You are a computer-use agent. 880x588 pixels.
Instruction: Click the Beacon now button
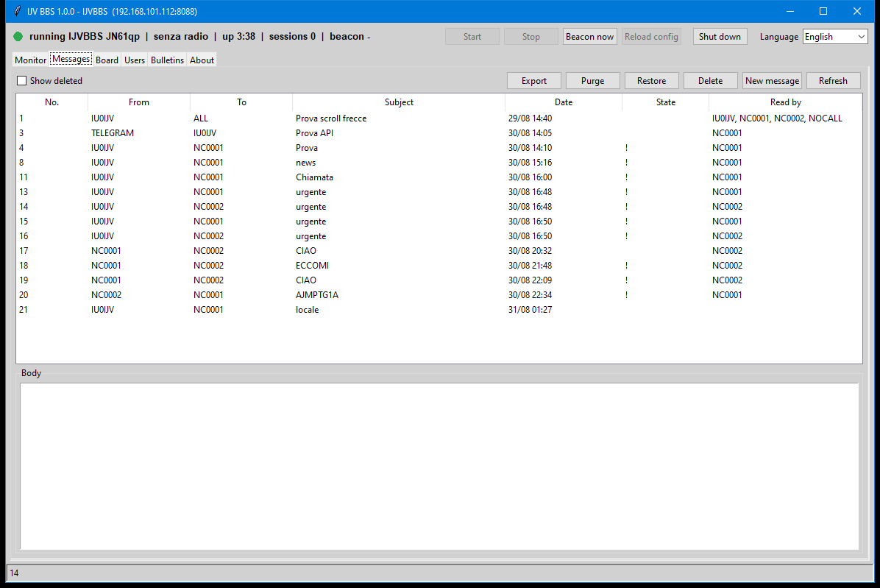point(590,37)
